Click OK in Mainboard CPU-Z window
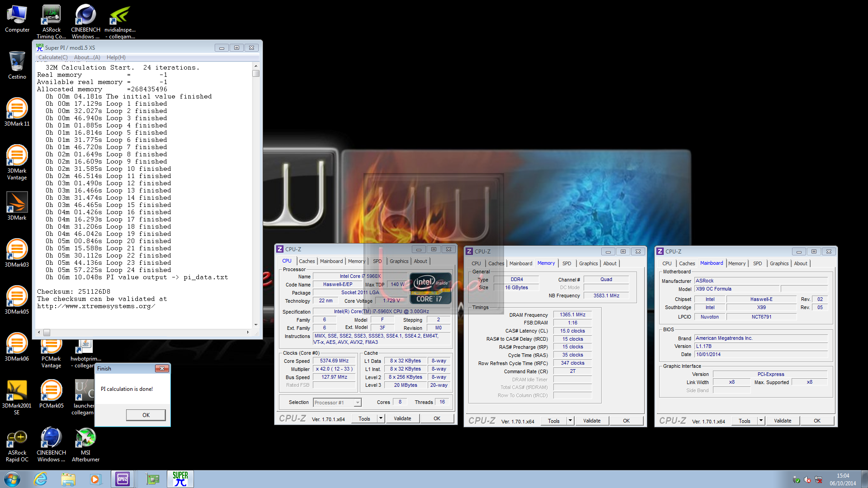This screenshot has width=868, height=488. 817,421
